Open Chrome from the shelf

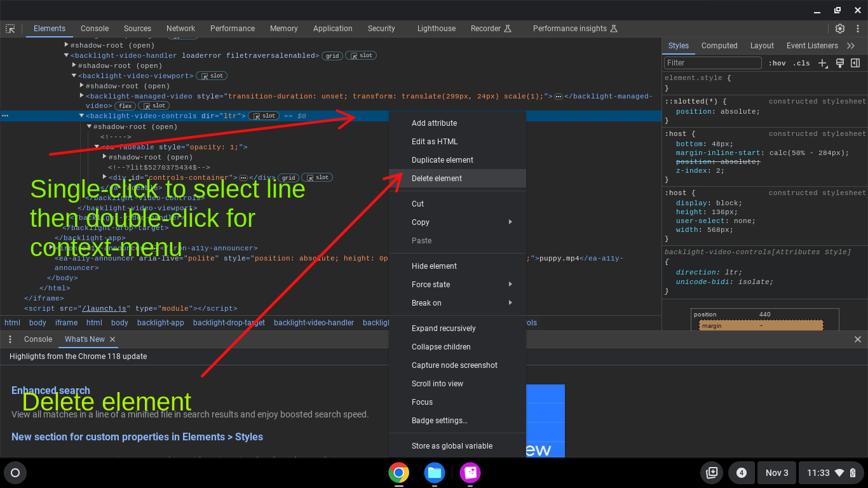pyautogui.click(x=399, y=473)
